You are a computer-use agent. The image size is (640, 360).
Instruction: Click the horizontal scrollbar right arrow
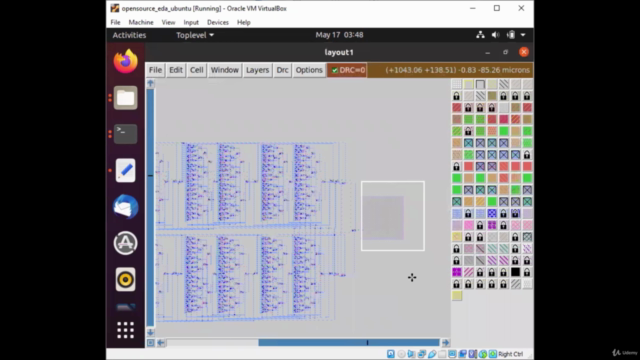(445, 342)
